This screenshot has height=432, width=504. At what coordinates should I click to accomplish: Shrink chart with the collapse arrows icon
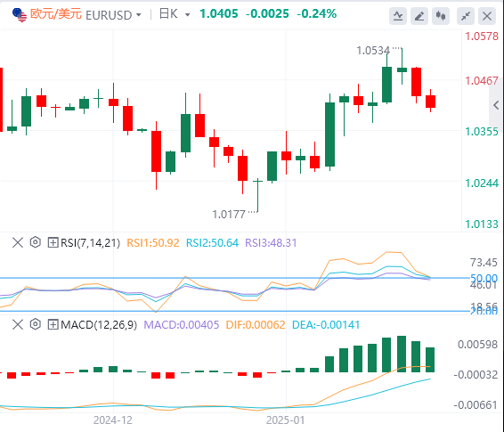466,16
